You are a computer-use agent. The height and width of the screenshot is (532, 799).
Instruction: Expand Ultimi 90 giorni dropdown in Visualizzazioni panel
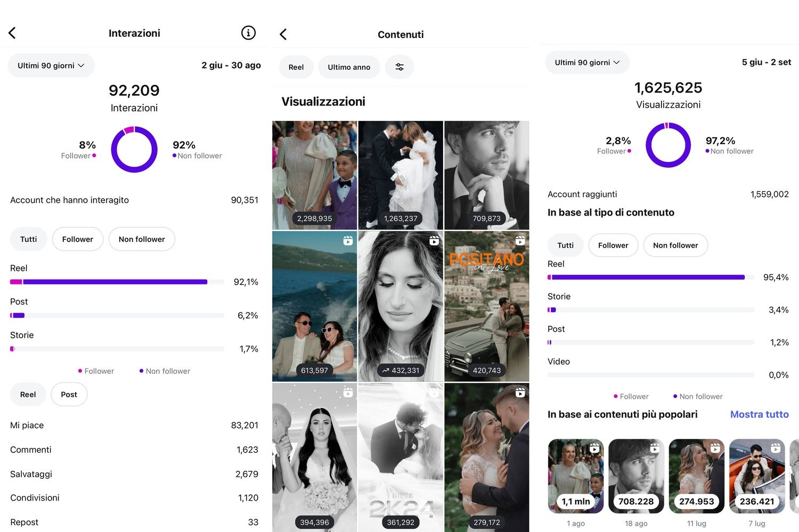[587, 62]
